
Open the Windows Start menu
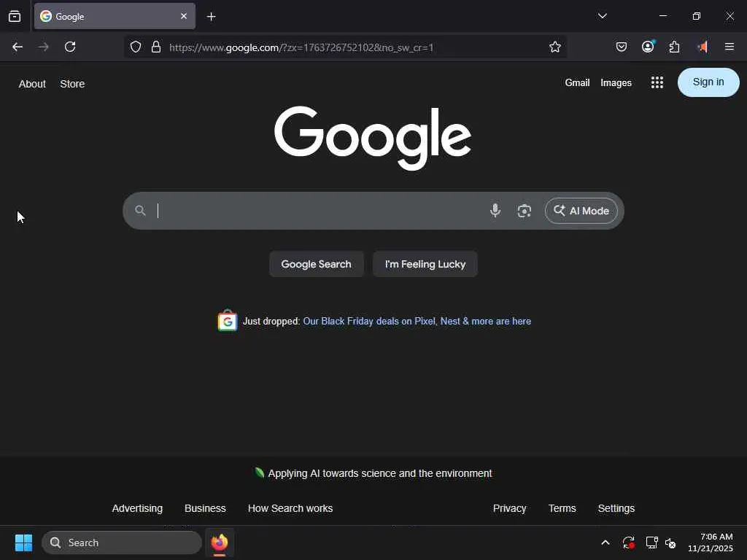pyautogui.click(x=23, y=542)
